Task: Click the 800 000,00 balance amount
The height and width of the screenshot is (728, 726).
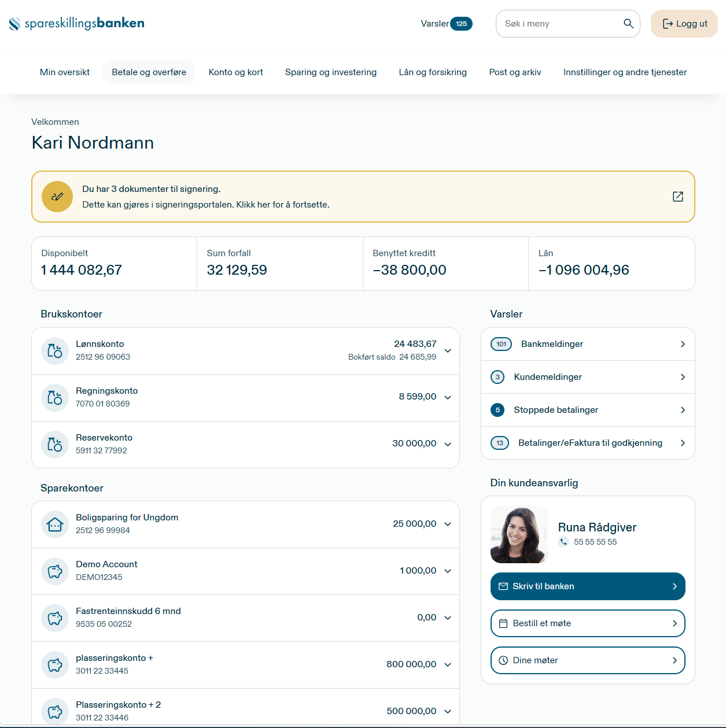Action: coord(411,664)
